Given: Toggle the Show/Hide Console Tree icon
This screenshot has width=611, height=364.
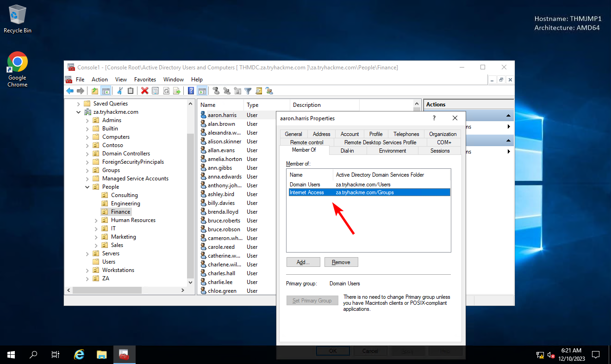Looking at the screenshot, I should click(106, 91).
